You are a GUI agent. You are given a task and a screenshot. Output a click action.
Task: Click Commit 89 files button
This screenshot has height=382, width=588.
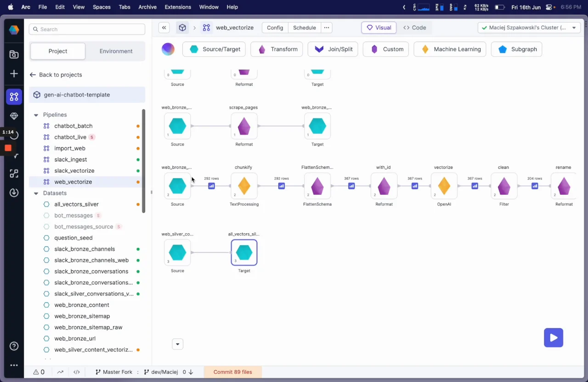click(x=232, y=372)
